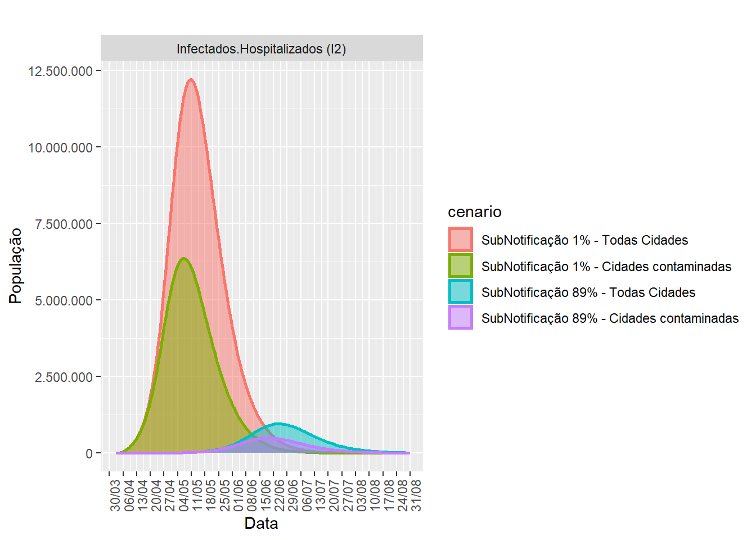Click the teal SubNotificação 89% Todas Cidades swatch
The width and height of the screenshot is (756, 540).
pyautogui.click(x=460, y=292)
